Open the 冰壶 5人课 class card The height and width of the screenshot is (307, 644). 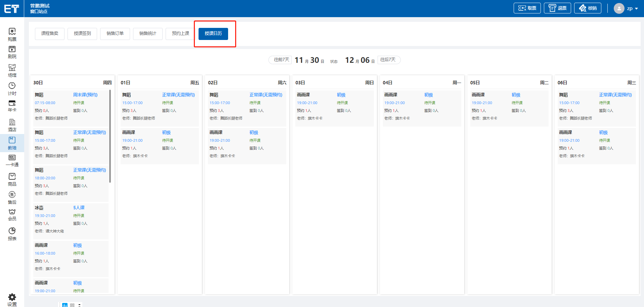[x=71, y=219]
